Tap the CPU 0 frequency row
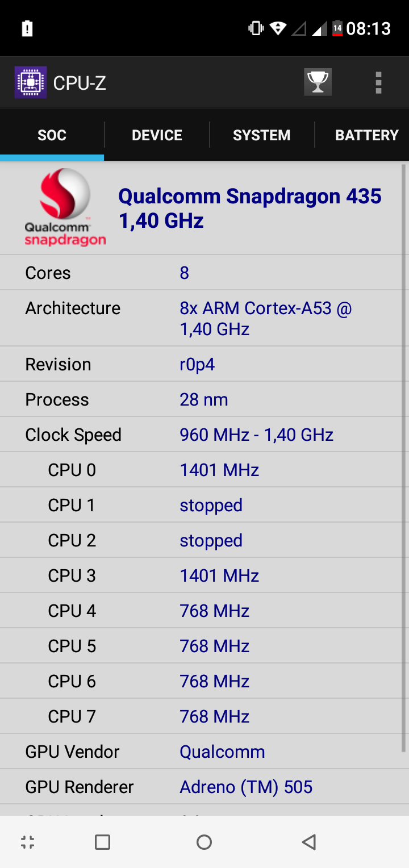This screenshot has width=409, height=868. pos(201,470)
